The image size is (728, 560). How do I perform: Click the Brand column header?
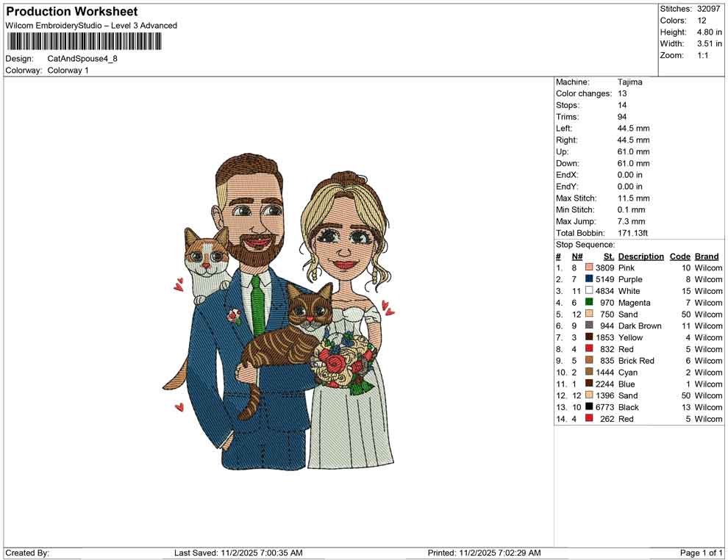[706, 256]
